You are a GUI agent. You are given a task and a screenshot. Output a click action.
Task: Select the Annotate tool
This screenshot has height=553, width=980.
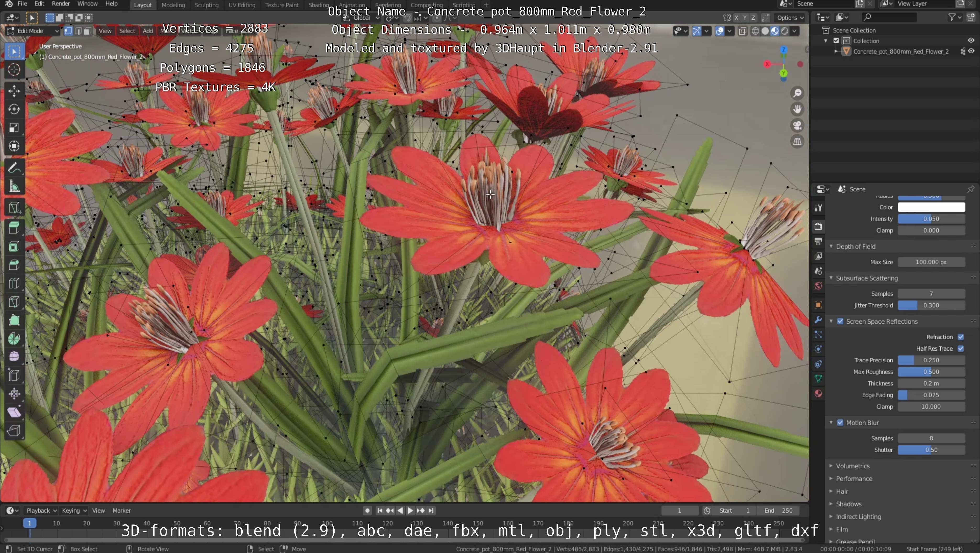coord(14,168)
